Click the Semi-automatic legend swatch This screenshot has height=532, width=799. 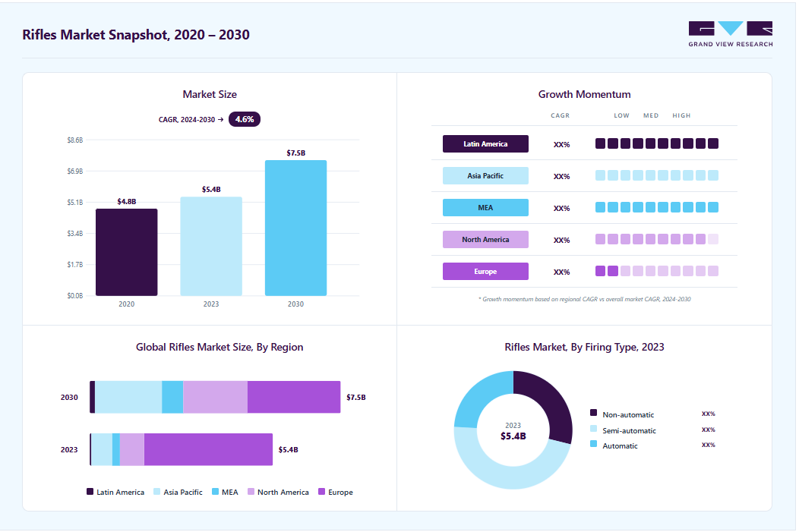[x=594, y=428]
